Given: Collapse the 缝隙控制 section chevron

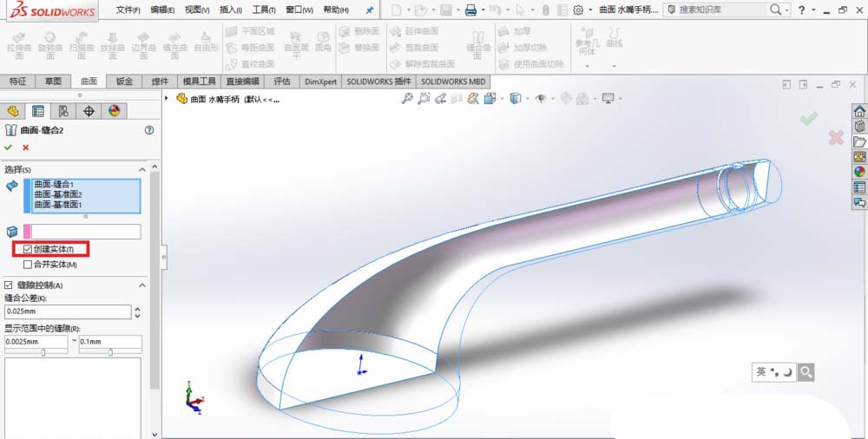Looking at the screenshot, I should tap(141, 285).
